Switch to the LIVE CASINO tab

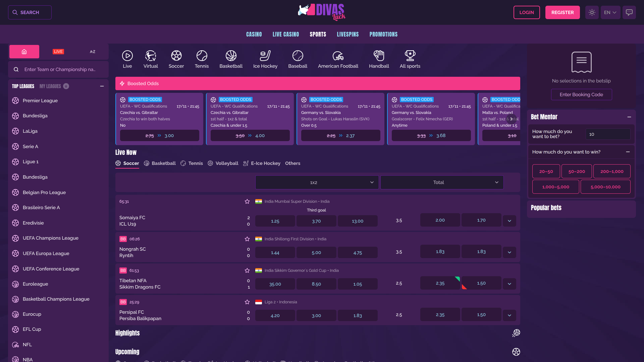point(285,34)
